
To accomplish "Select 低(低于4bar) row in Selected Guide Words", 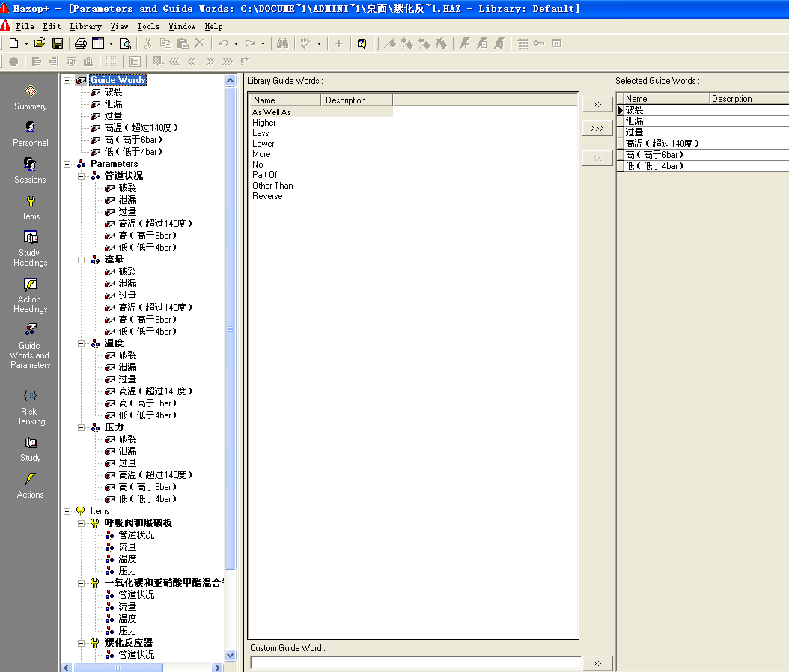I will coord(703,166).
